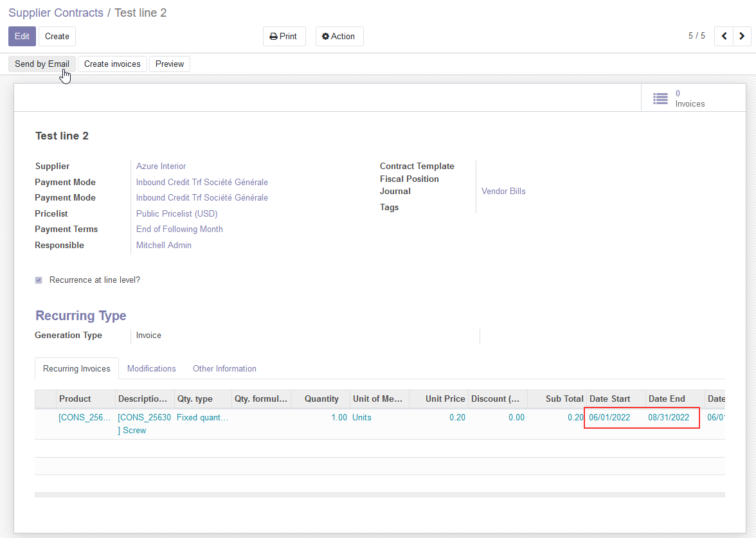The image size is (756, 538).
Task: Open Mitchell Admin responsible link
Action: pos(164,245)
